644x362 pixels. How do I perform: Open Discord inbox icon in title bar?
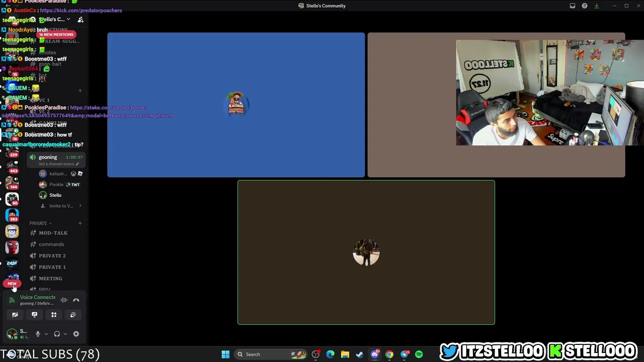pyautogui.click(x=573, y=6)
